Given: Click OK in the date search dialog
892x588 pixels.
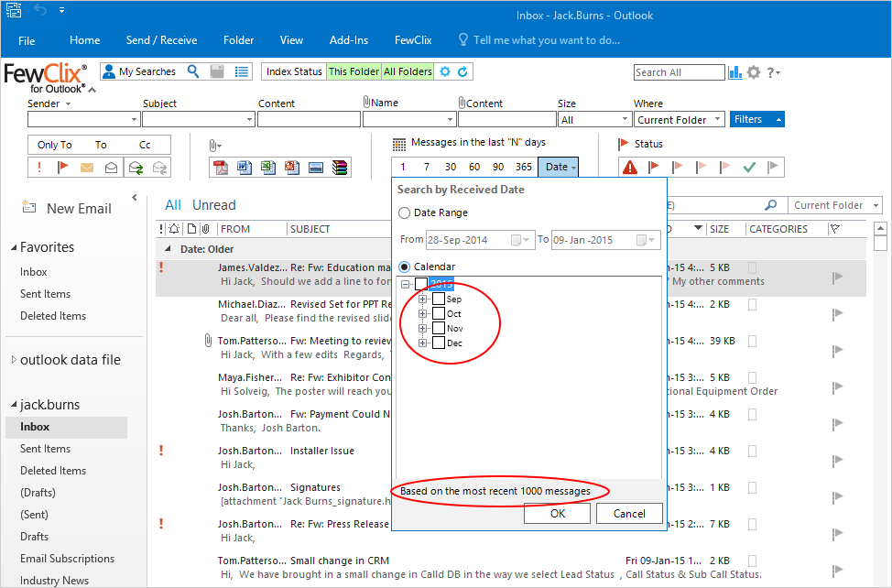Looking at the screenshot, I should click(x=557, y=514).
